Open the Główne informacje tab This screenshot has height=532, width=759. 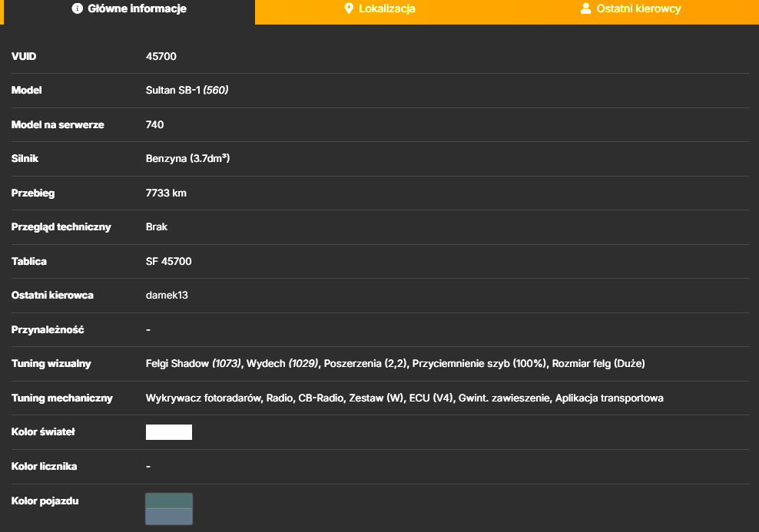tap(129, 12)
